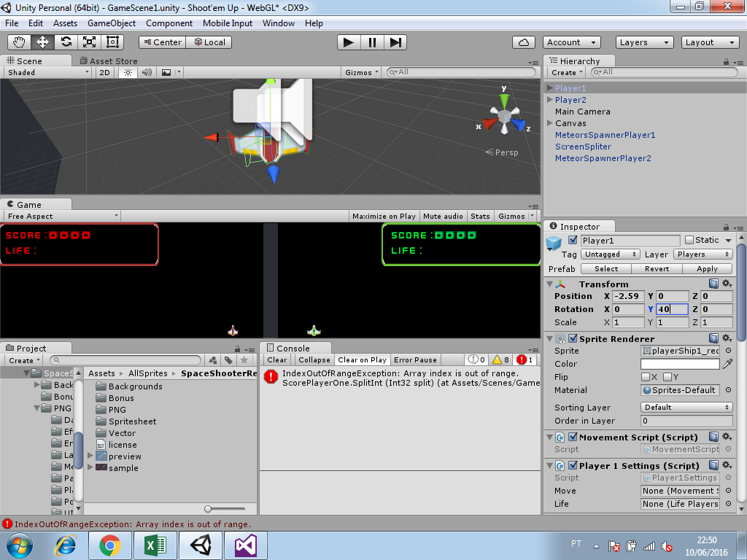The height and width of the screenshot is (560, 747).
Task: Clear the Console messages
Action: point(276,359)
